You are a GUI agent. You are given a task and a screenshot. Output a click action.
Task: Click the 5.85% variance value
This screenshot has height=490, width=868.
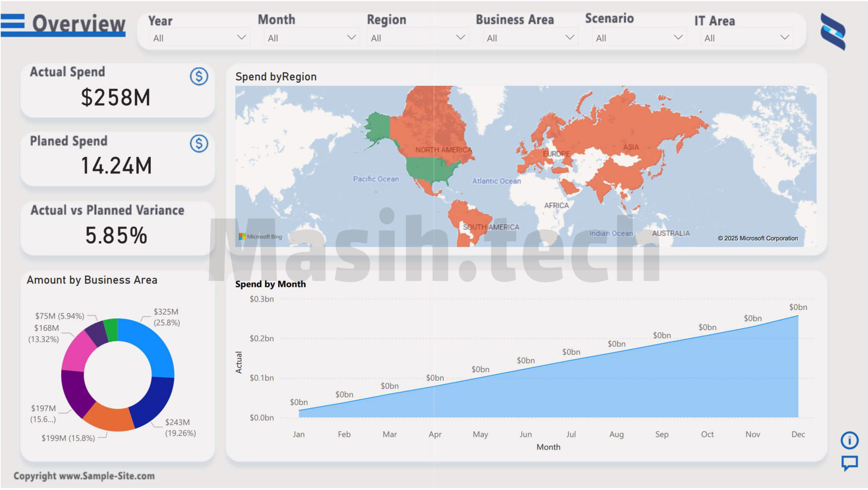click(116, 235)
